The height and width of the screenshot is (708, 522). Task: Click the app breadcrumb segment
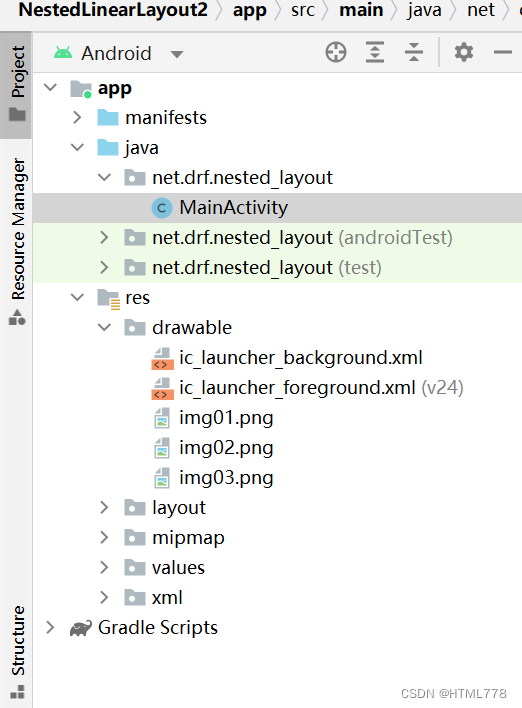pyautogui.click(x=250, y=11)
